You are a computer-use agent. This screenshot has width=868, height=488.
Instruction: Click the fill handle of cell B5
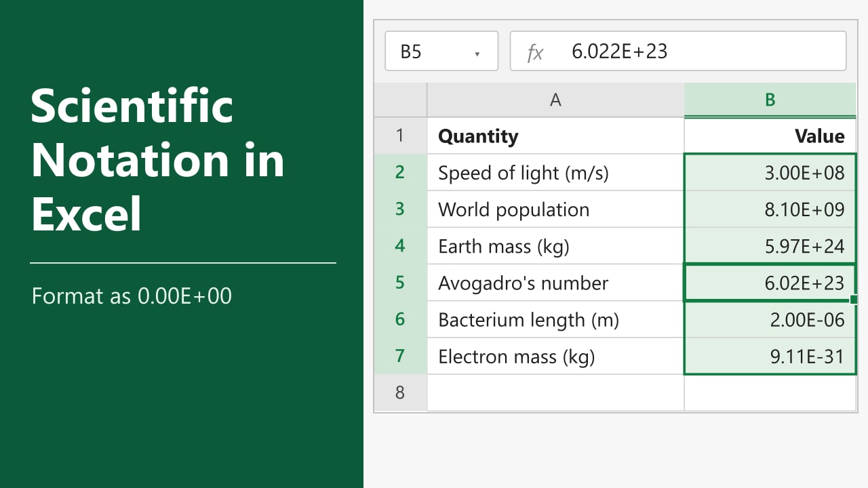(x=854, y=300)
